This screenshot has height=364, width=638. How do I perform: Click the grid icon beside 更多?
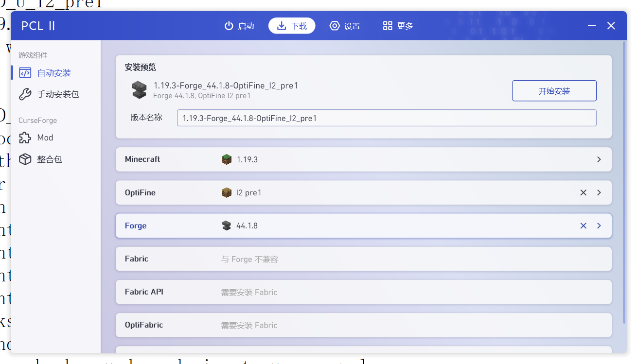point(388,26)
